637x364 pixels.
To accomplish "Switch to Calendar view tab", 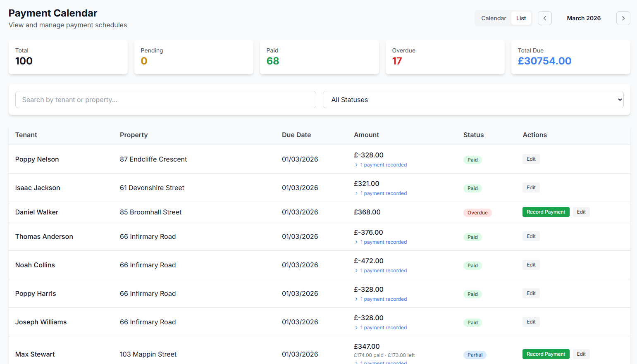I will click(494, 18).
